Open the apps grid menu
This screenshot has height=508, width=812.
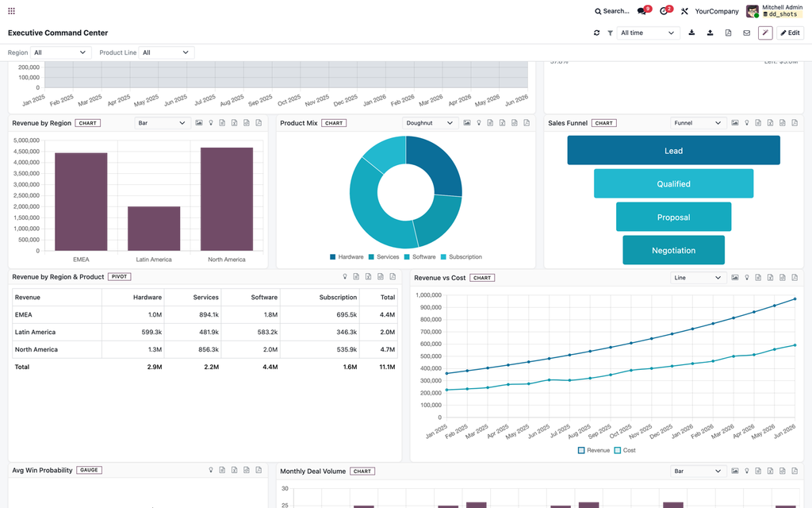pos(11,11)
